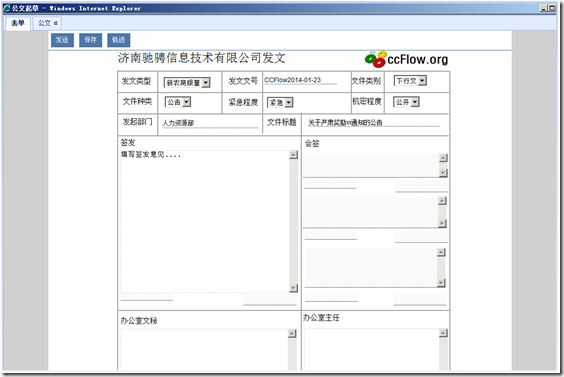Edit the 发文文号 field CCFlow2014-01-23
The height and width of the screenshot is (377, 564).
tap(300, 80)
